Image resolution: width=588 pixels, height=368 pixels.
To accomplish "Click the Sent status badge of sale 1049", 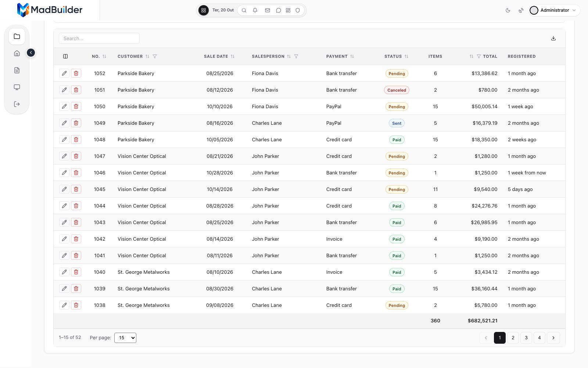I will click(397, 123).
